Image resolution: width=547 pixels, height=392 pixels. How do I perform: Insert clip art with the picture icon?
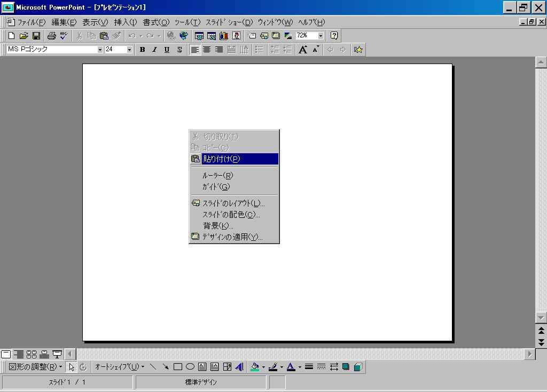tap(236, 36)
